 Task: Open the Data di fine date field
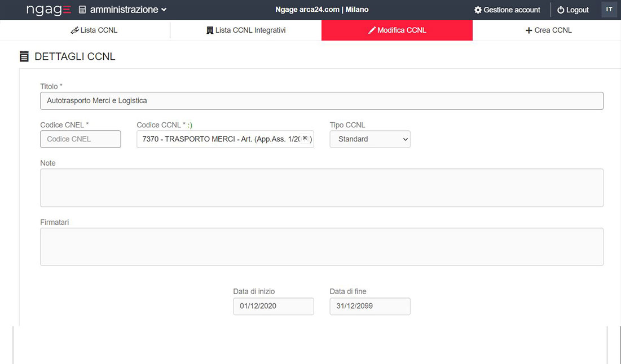coord(370,306)
